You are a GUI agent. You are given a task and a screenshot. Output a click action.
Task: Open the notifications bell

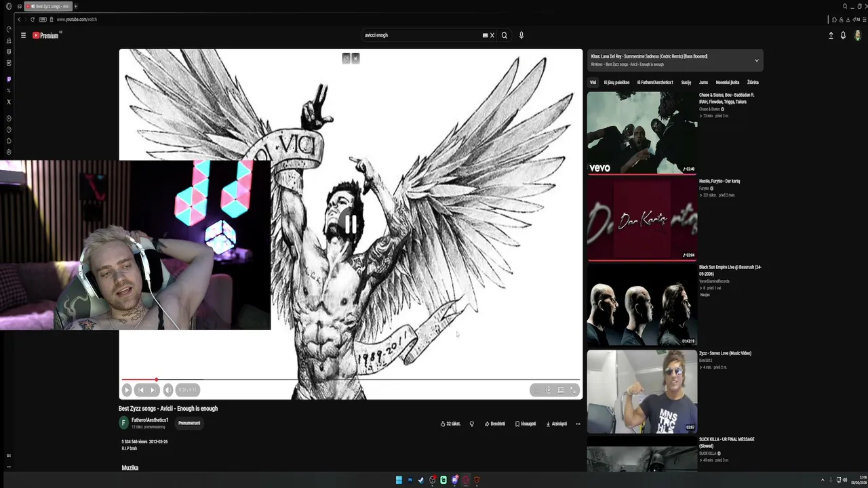(x=843, y=35)
